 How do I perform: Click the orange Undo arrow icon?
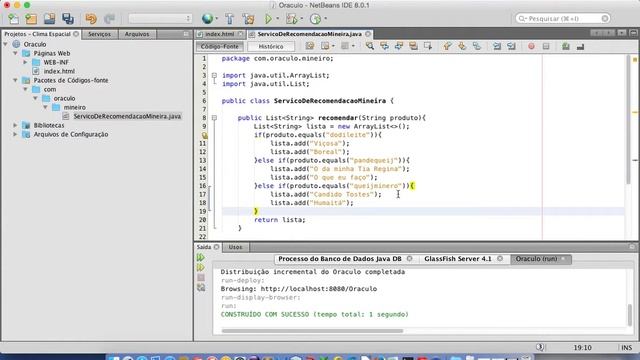point(91,19)
